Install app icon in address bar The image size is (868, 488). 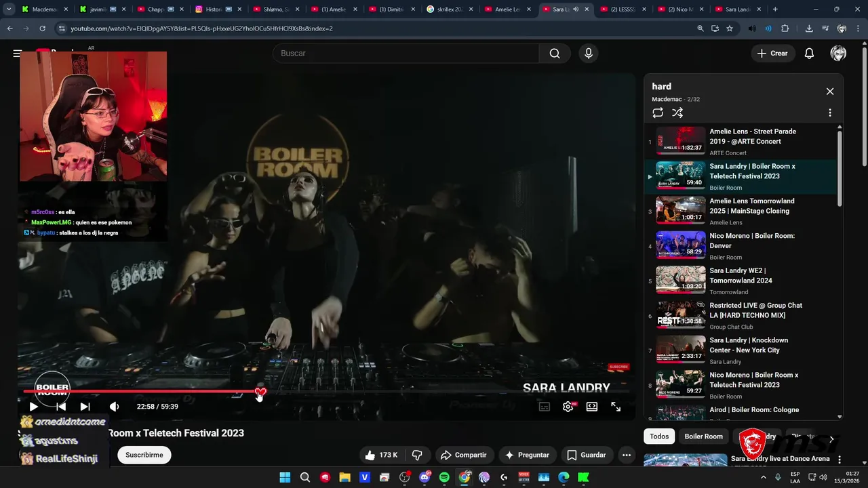point(715,28)
